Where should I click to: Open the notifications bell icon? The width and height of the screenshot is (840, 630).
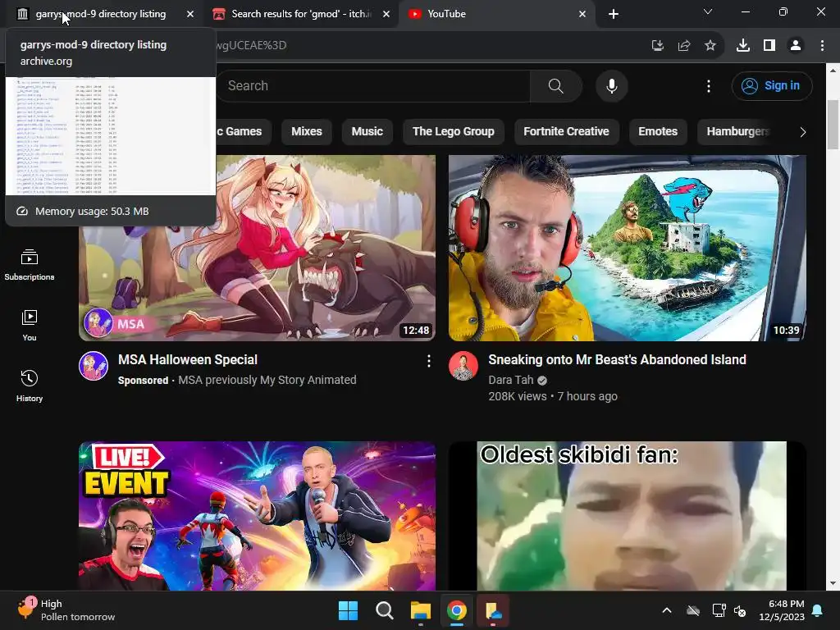pos(818,610)
